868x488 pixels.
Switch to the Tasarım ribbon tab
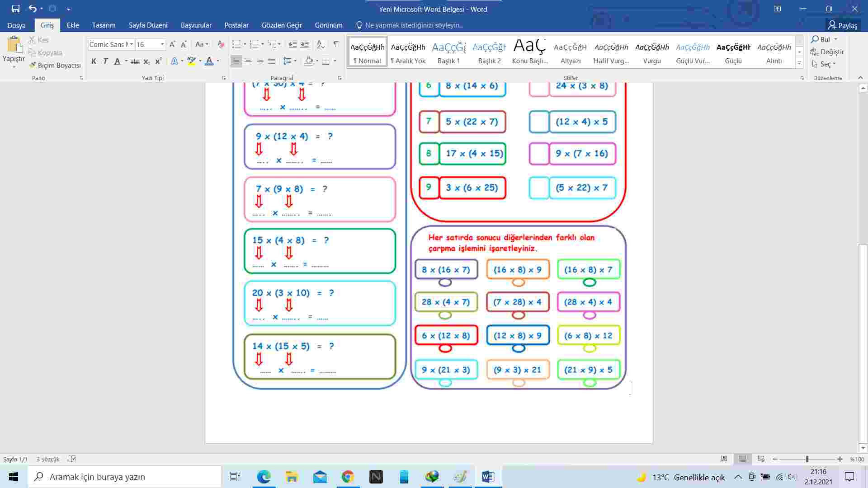point(104,25)
